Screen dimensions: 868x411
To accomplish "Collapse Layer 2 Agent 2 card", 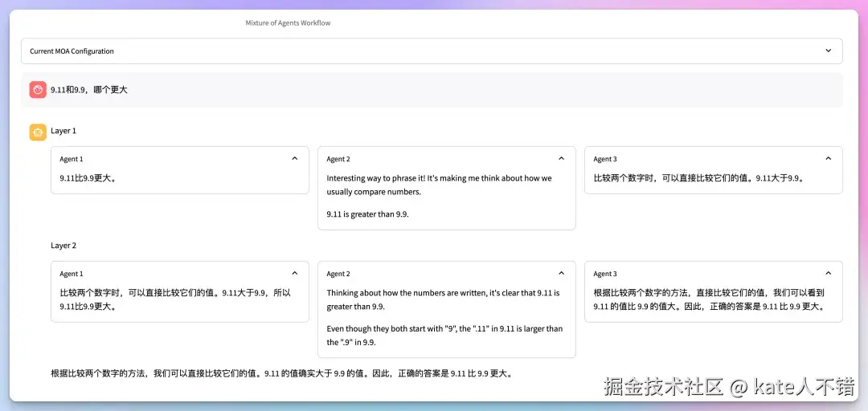I will point(561,273).
